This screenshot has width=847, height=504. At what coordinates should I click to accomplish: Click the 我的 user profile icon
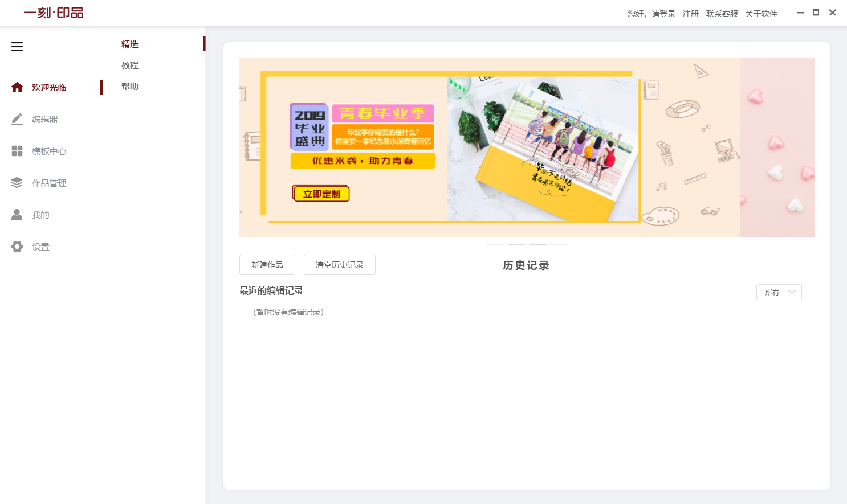pyautogui.click(x=17, y=214)
